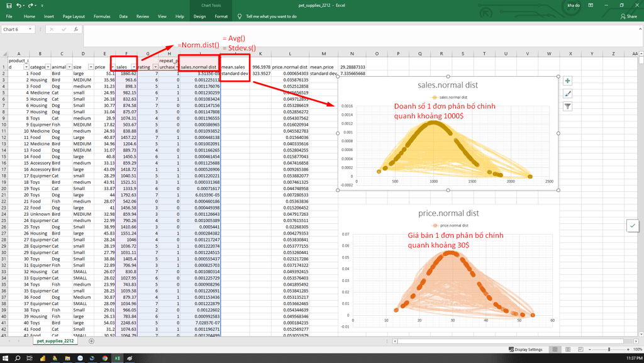The height and width of the screenshot is (363, 644).
Task: Expand the formula bar chevron
Action: (640, 29)
